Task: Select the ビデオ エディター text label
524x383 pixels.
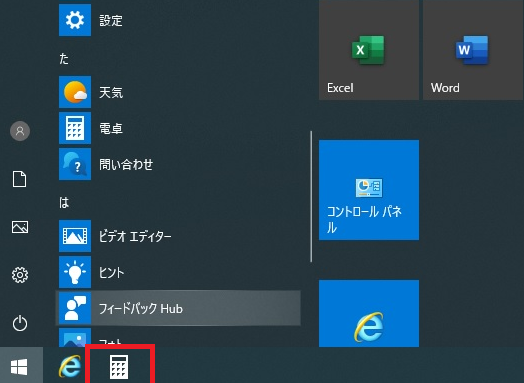Action: [135, 236]
